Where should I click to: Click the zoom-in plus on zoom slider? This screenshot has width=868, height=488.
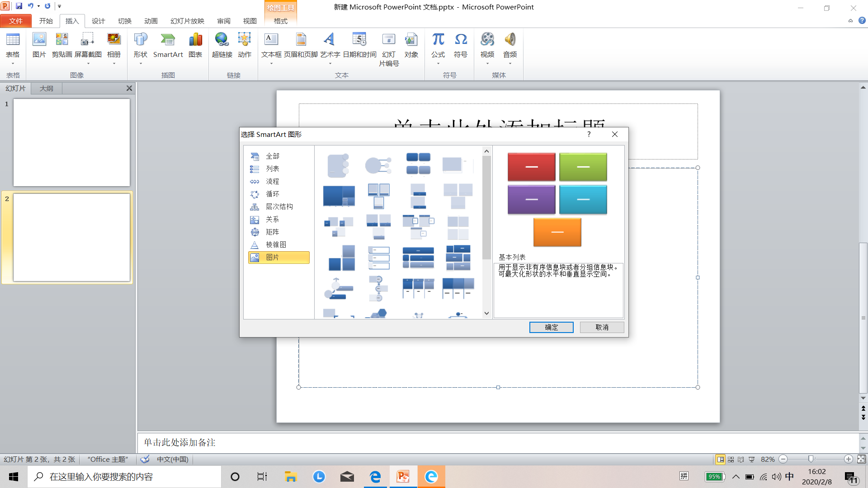[x=848, y=459]
